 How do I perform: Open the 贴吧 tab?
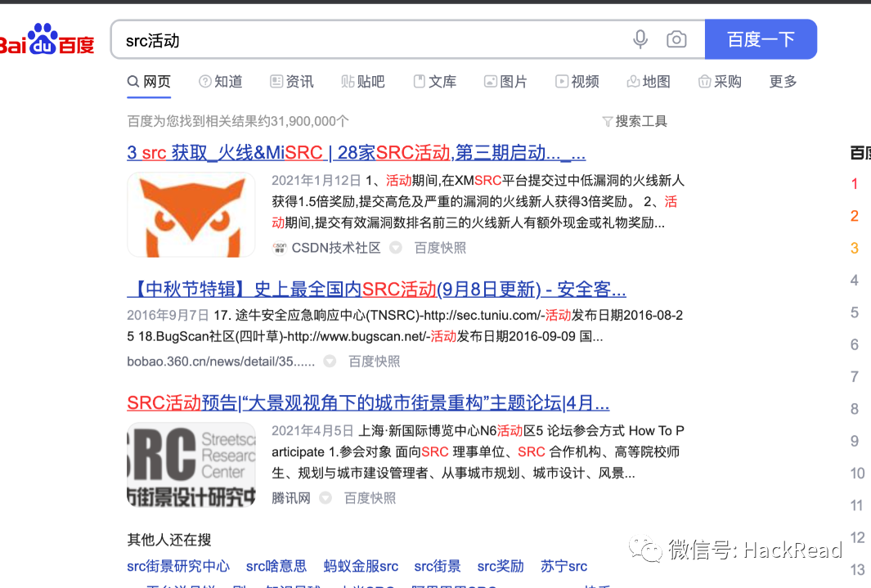click(363, 82)
